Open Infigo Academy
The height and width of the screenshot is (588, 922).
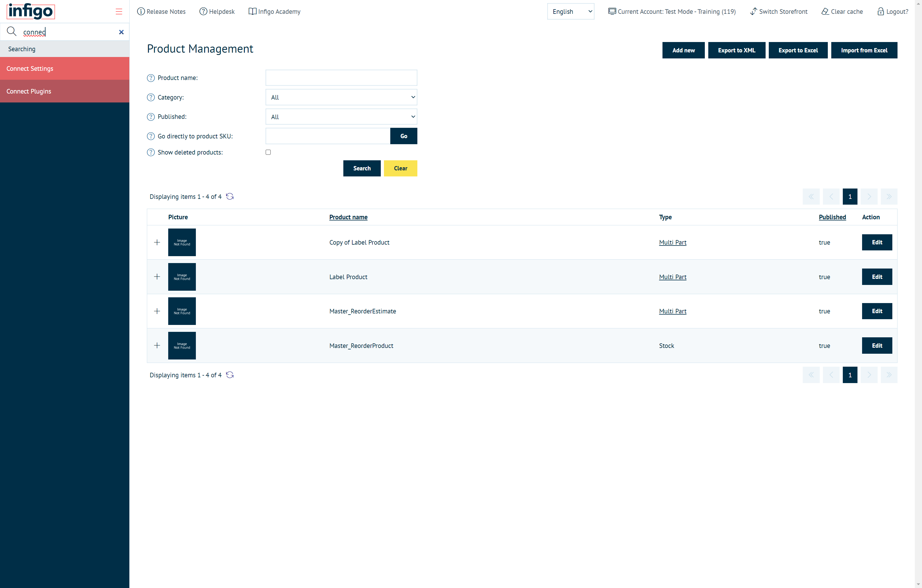tap(274, 12)
